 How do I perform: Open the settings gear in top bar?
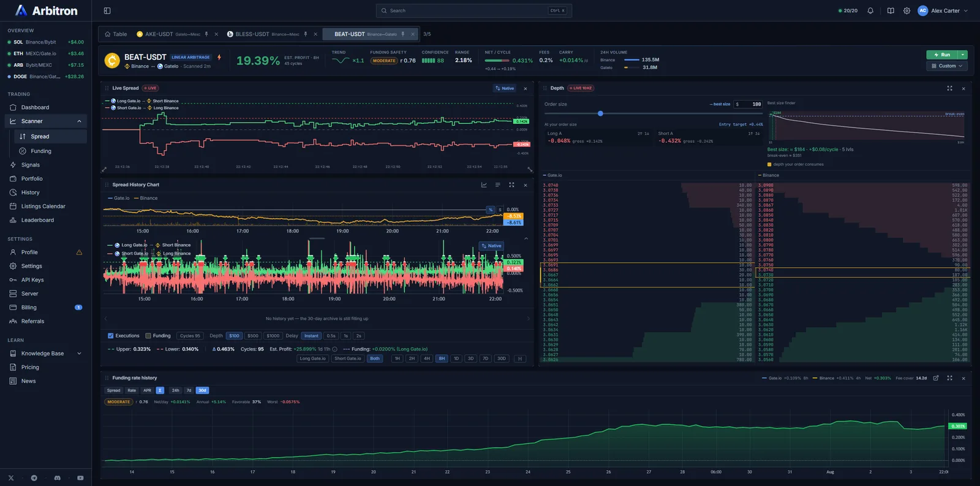click(x=907, y=10)
